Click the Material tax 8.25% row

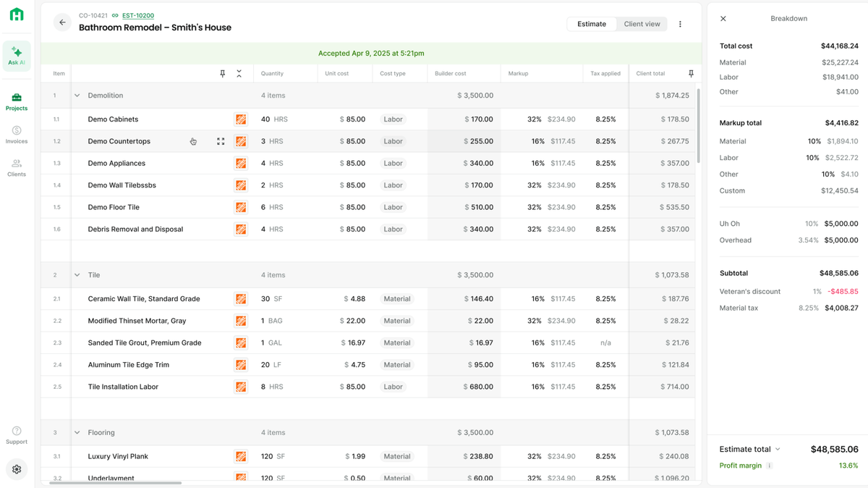(x=789, y=308)
